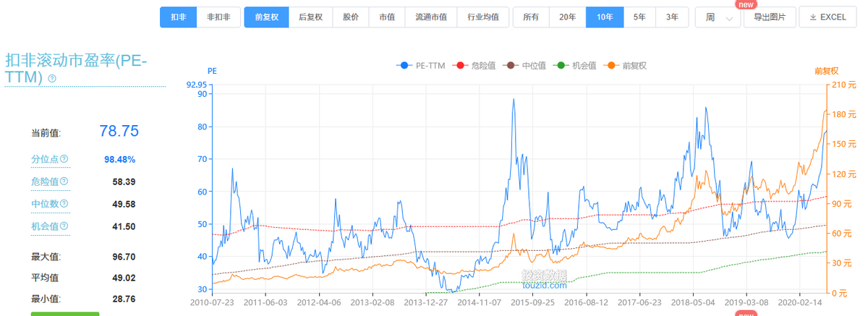
Task: Click 中位数 label link
Action: (44, 204)
